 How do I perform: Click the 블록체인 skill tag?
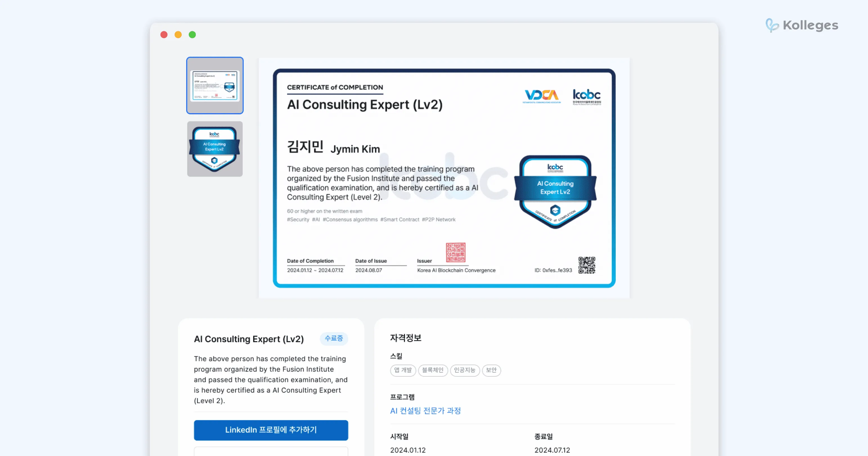[433, 370]
